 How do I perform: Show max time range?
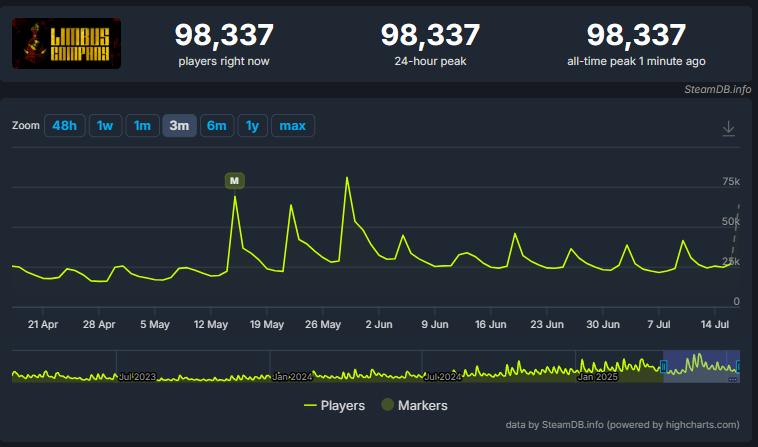coord(292,126)
